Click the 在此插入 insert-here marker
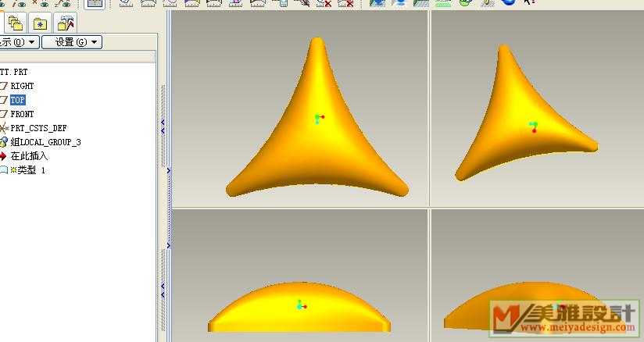The image size is (644, 342). (x=29, y=156)
